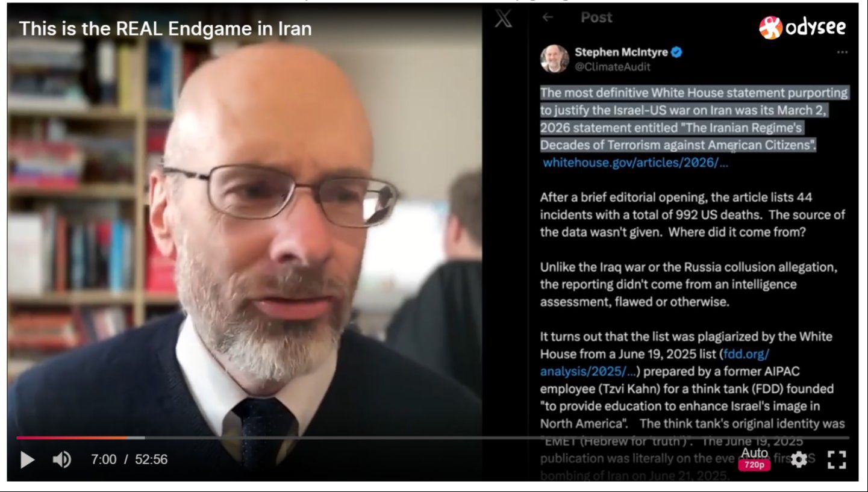
Task: Click the video title 'This is the REAL Endgame in Iran'
Action: [x=166, y=28]
